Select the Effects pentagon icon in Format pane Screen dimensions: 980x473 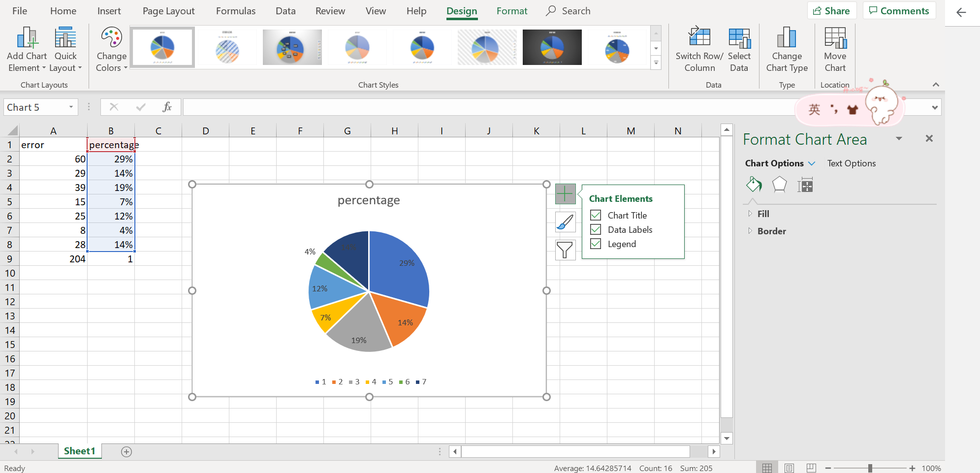(779, 184)
